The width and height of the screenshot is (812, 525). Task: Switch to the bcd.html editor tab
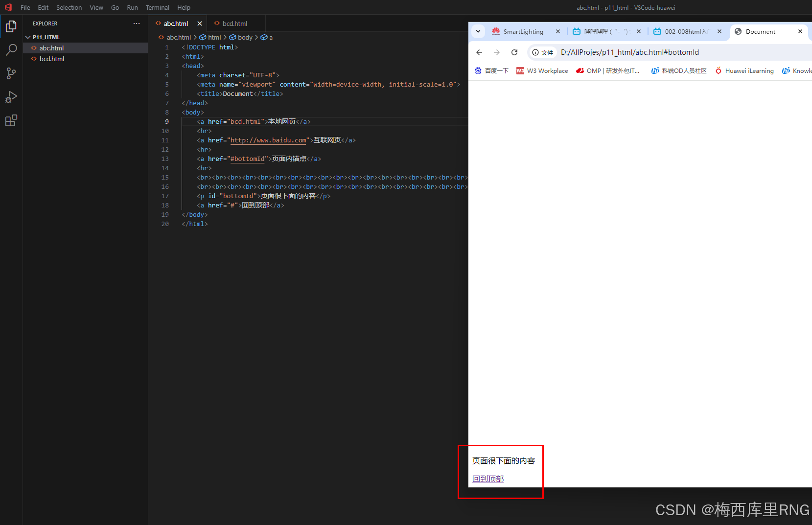point(235,23)
